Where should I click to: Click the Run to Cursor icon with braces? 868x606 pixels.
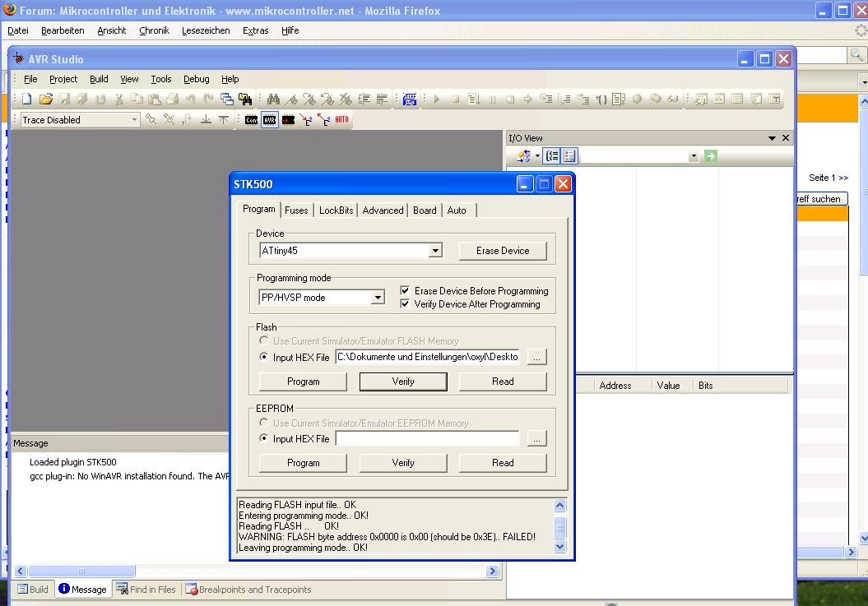(601, 99)
